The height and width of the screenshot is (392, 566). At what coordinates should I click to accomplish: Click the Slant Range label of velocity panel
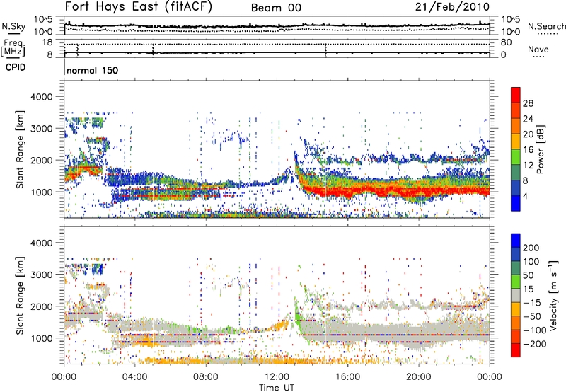(20, 295)
